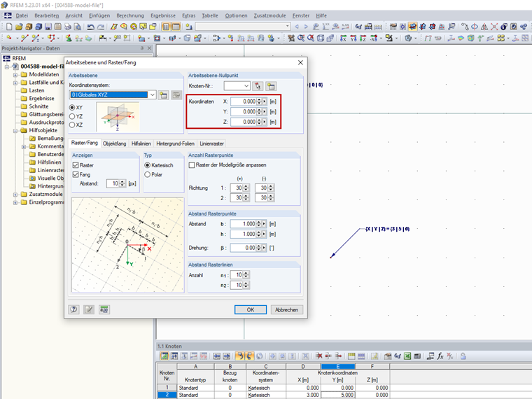
Task: Switch to the Hilfslinien tab
Action: (x=141, y=143)
